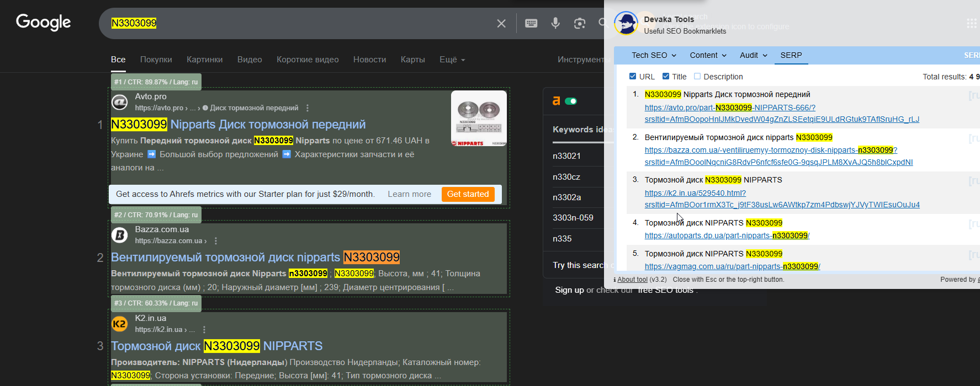Click the K2.in.ua site favicon
The width and height of the screenshot is (980, 386).
coord(120,324)
